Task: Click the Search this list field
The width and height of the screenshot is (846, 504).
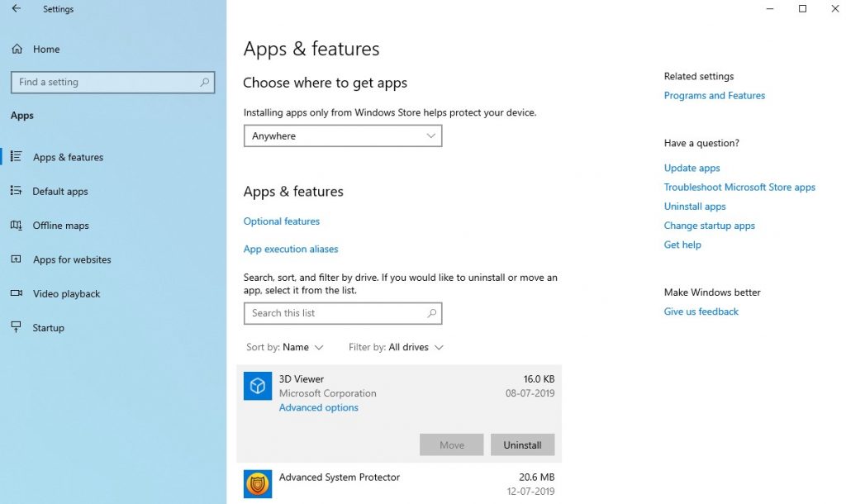Action: (343, 313)
